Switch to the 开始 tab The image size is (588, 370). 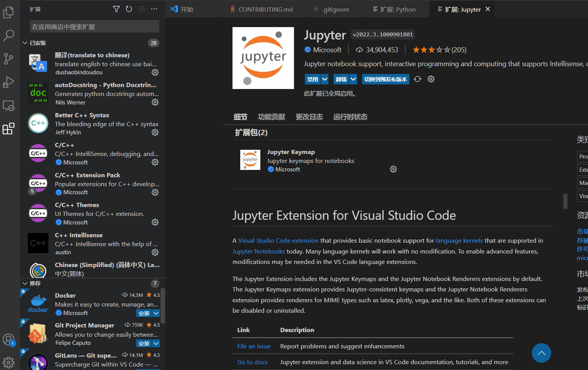click(x=194, y=9)
